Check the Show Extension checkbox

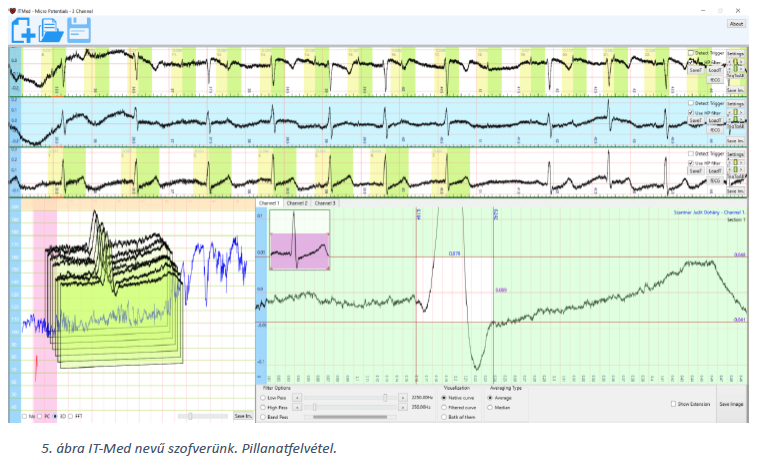click(673, 404)
